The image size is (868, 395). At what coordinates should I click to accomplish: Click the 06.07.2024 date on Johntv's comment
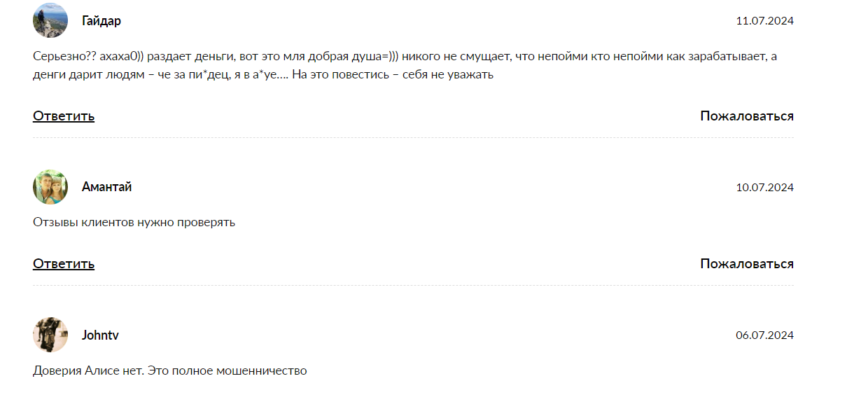coord(764,335)
